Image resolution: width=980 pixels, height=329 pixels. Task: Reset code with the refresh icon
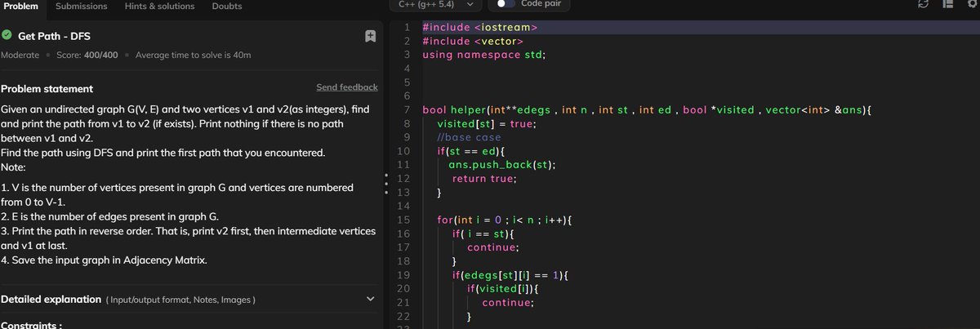[x=924, y=5]
